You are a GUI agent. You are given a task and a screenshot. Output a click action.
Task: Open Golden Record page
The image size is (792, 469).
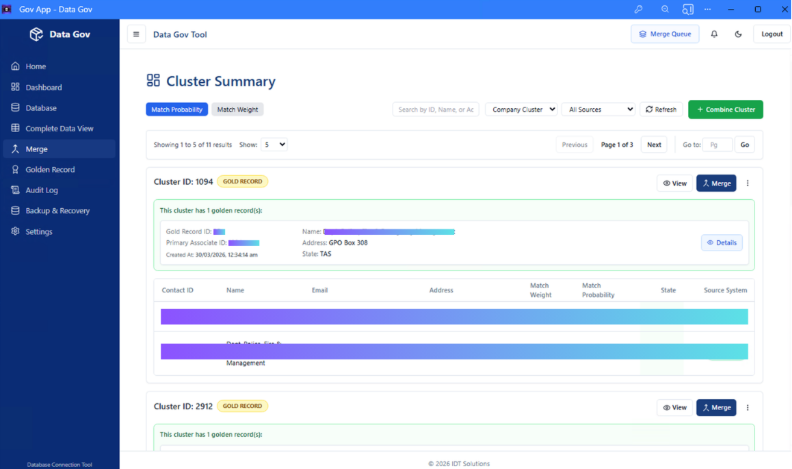tap(59, 170)
